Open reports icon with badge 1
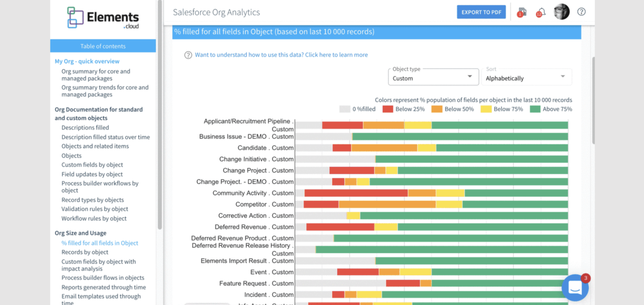The height and width of the screenshot is (305, 644). (521, 12)
